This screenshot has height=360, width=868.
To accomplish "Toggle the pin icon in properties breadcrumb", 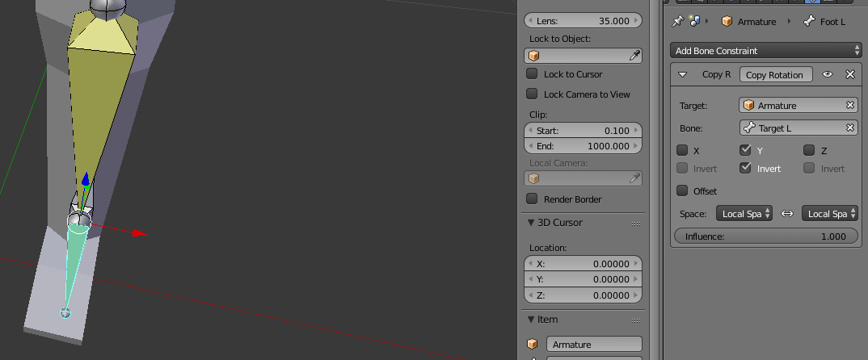I will (x=677, y=22).
